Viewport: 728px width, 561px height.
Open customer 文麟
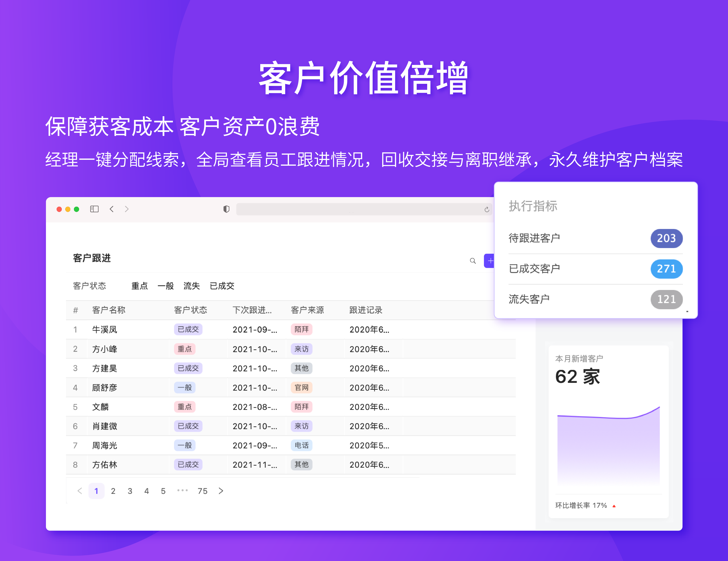click(x=100, y=407)
